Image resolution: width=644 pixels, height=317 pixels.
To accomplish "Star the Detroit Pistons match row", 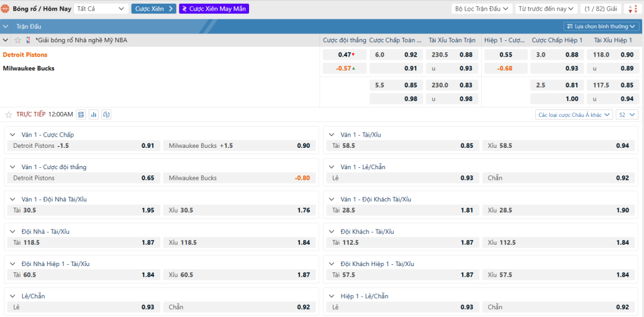I will coord(8,114).
